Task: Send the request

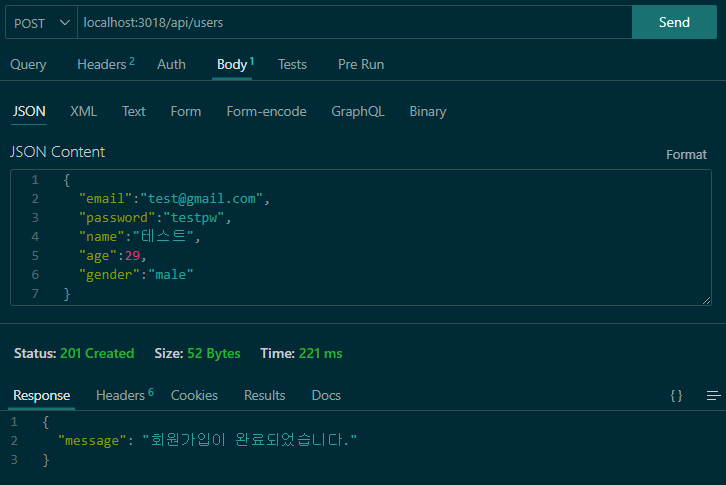Action: 674,22
